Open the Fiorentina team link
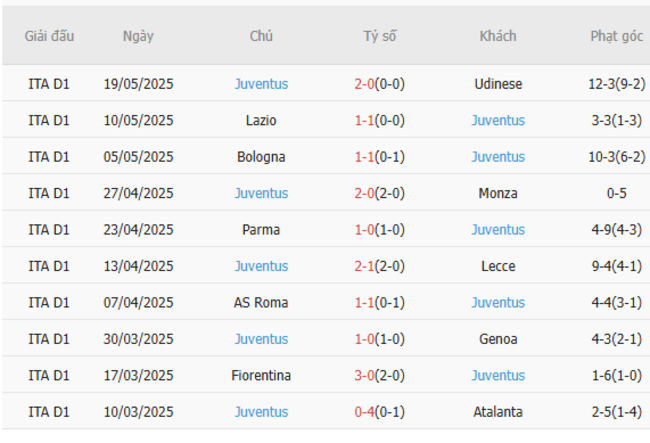 [261, 375]
